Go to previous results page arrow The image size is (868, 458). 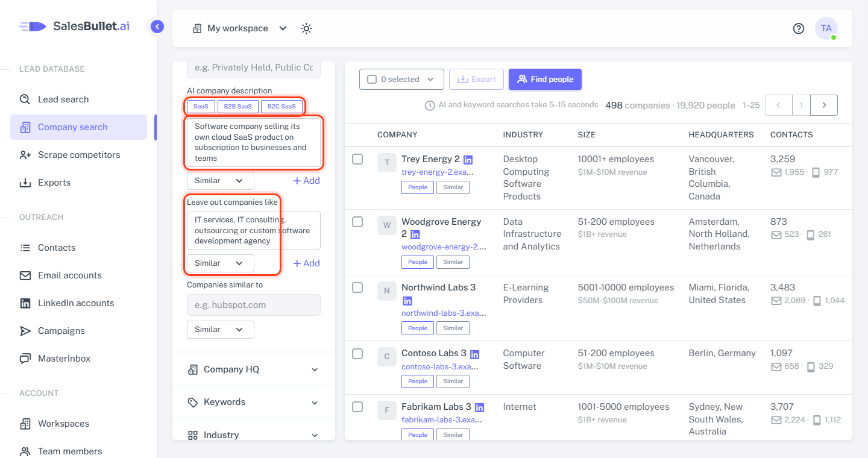(778, 105)
